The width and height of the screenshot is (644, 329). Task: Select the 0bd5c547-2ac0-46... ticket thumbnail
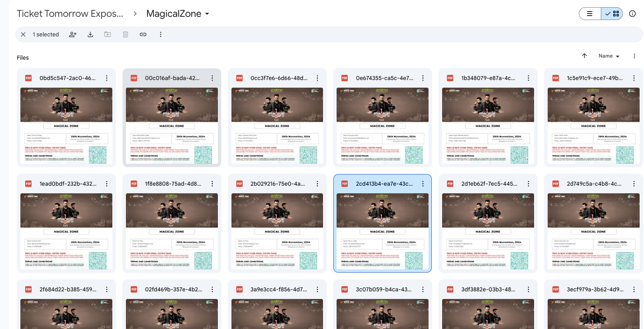click(66, 126)
